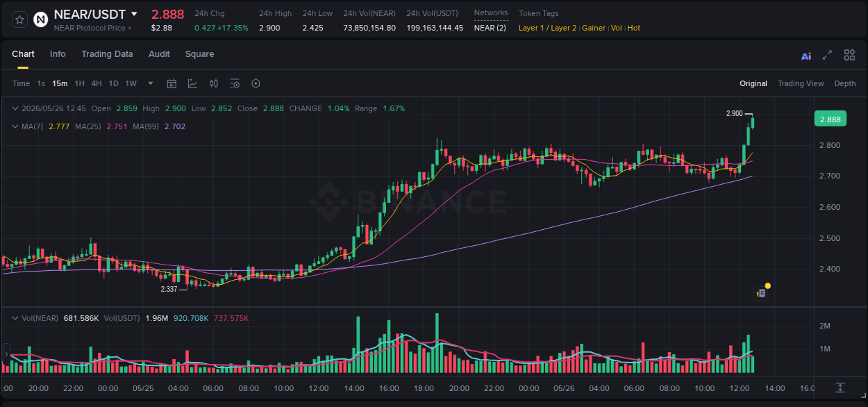Switch to the Trading View chart
The image size is (868, 407).
tap(801, 83)
